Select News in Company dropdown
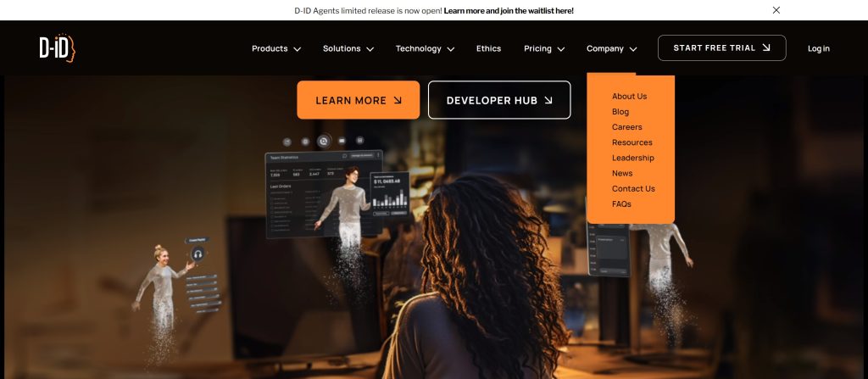 (x=622, y=173)
